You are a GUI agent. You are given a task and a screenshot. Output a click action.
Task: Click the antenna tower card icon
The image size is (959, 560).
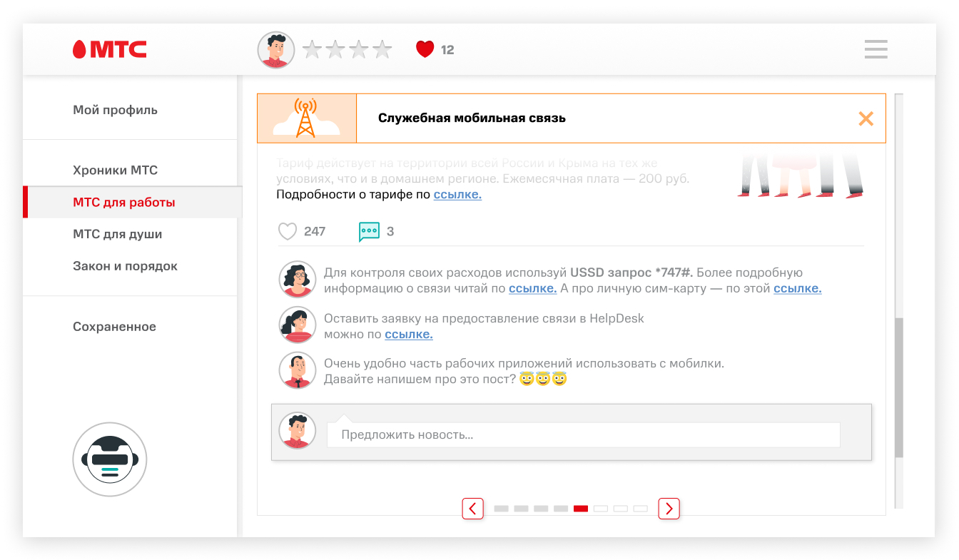point(306,118)
